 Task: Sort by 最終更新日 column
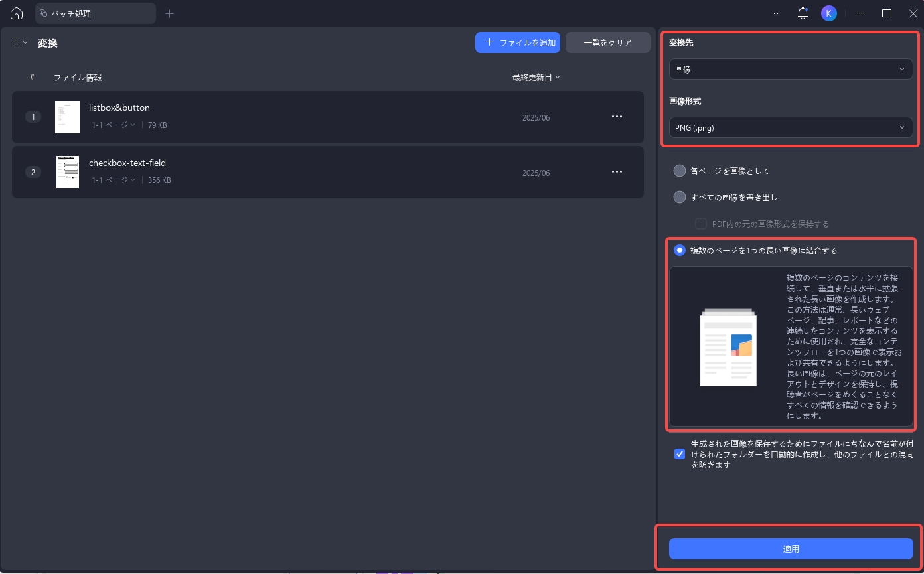[536, 77]
